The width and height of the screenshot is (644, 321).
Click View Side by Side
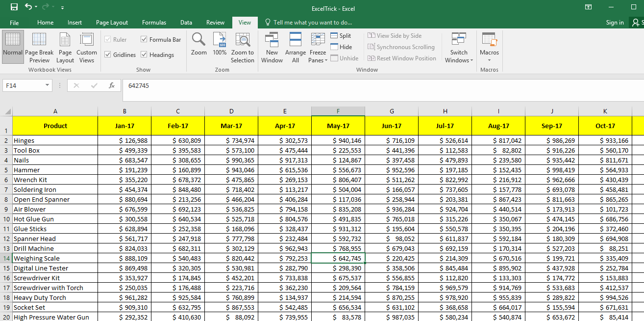pyautogui.click(x=395, y=35)
